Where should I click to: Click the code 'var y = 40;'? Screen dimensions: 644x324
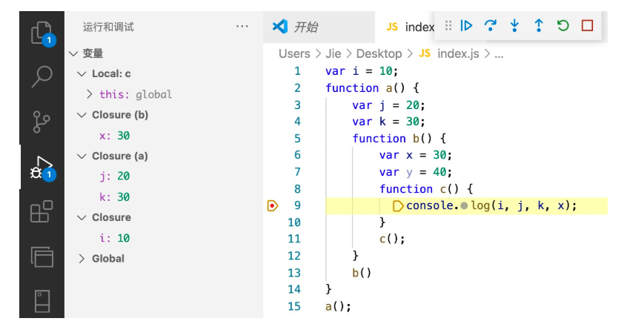pyautogui.click(x=416, y=172)
